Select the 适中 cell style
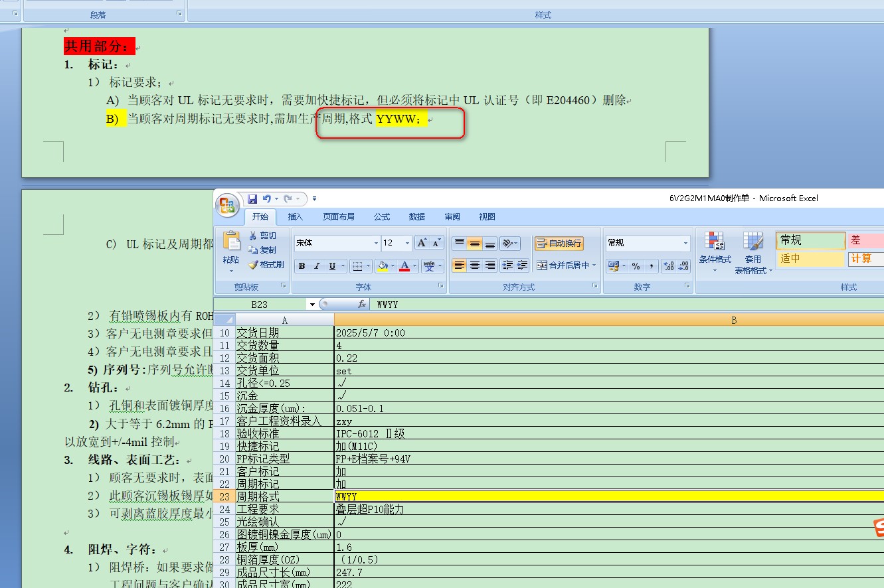This screenshot has width=884, height=588. click(810, 259)
